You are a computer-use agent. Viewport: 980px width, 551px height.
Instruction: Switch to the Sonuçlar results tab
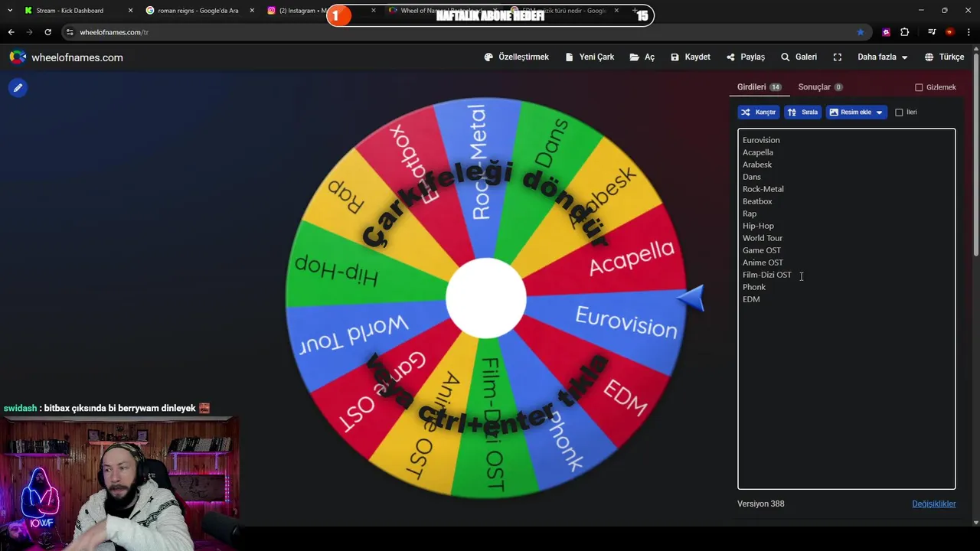(x=820, y=87)
